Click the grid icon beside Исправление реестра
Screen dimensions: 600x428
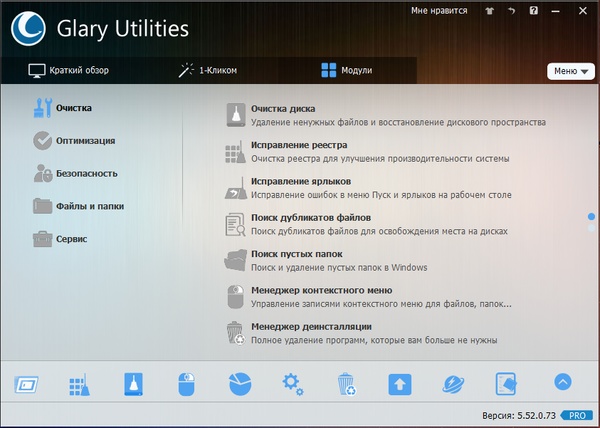235,152
